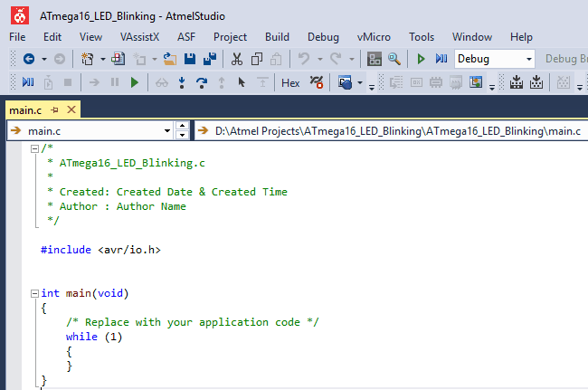This screenshot has width=588, height=390.
Task: Navigate backward with the blue arrow
Action: point(29,59)
